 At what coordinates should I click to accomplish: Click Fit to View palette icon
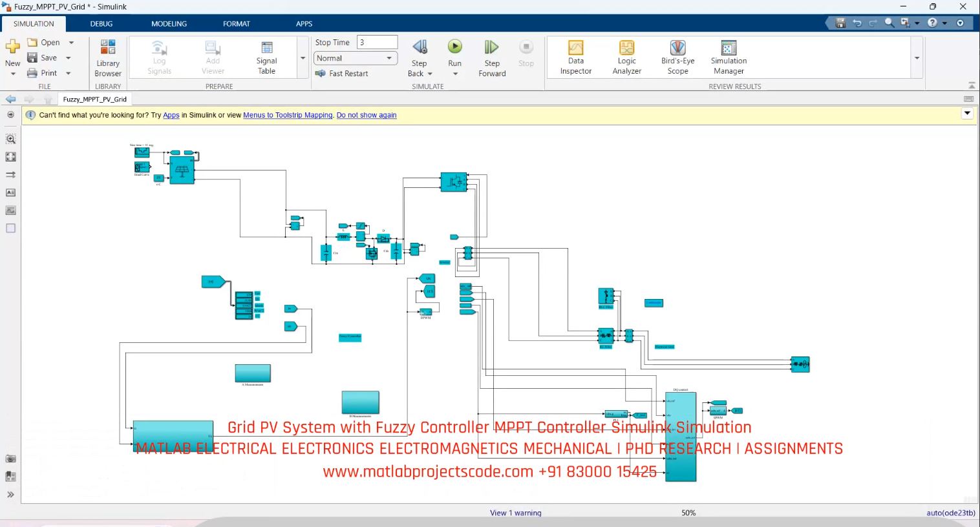(x=10, y=157)
